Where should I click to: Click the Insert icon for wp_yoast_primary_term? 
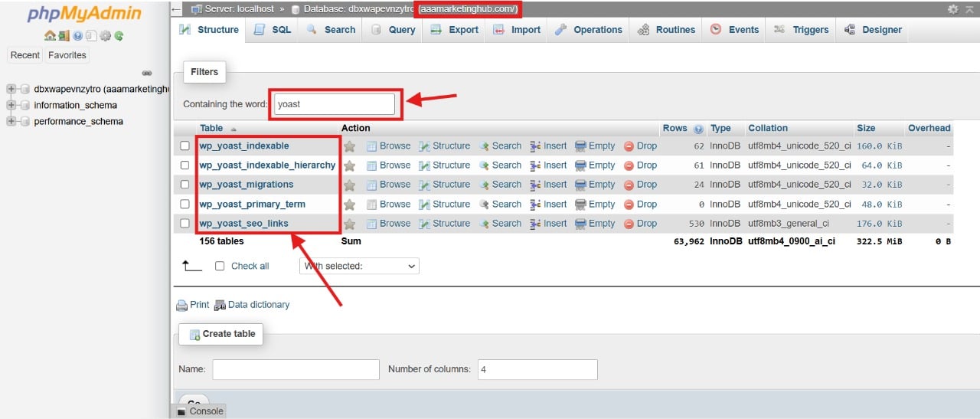pyautogui.click(x=535, y=205)
